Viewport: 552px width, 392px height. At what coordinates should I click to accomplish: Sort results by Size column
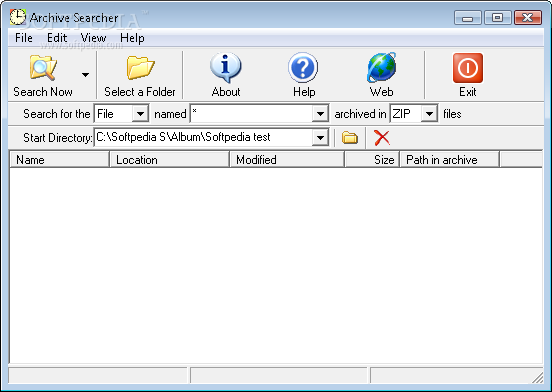click(x=372, y=160)
